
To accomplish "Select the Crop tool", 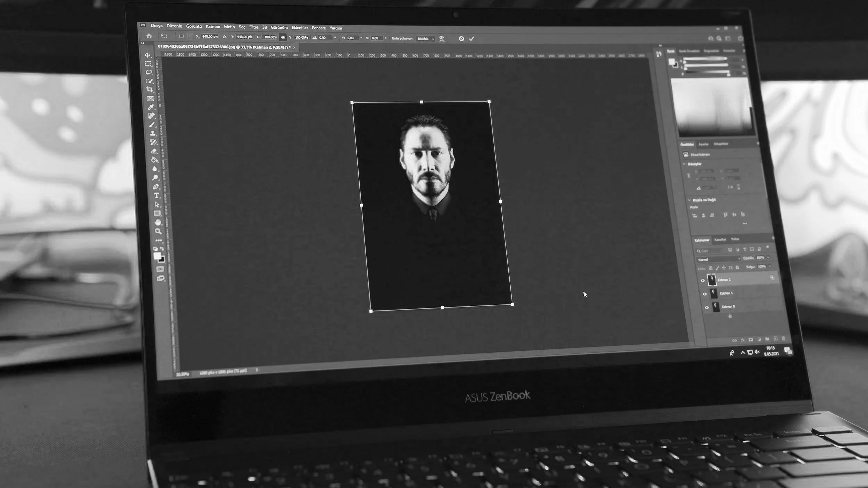I will tap(150, 90).
